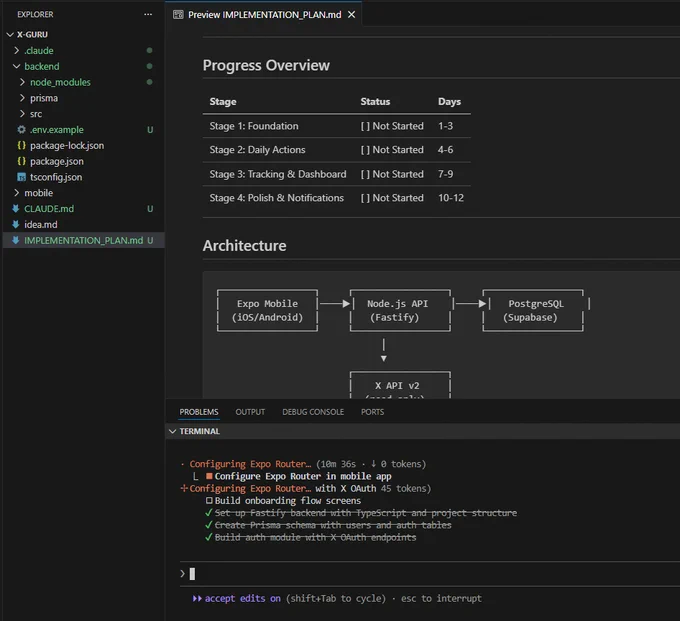Collapse the TERMINAL section chevron
The image size is (680, 621).
172,431
